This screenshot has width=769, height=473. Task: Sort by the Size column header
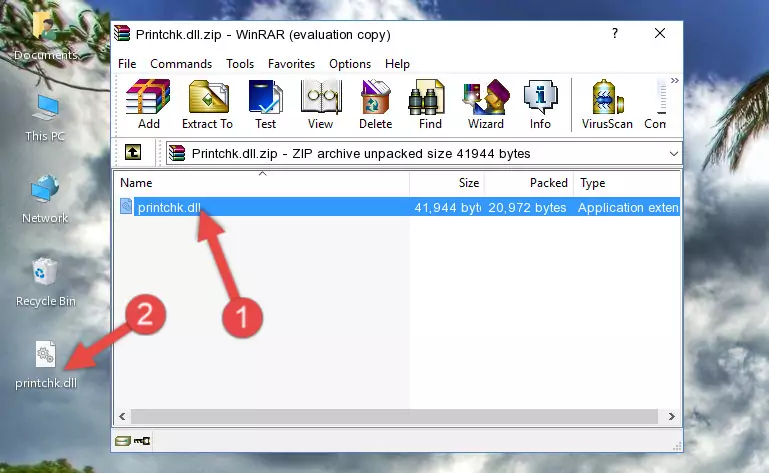tap(447, 183)
